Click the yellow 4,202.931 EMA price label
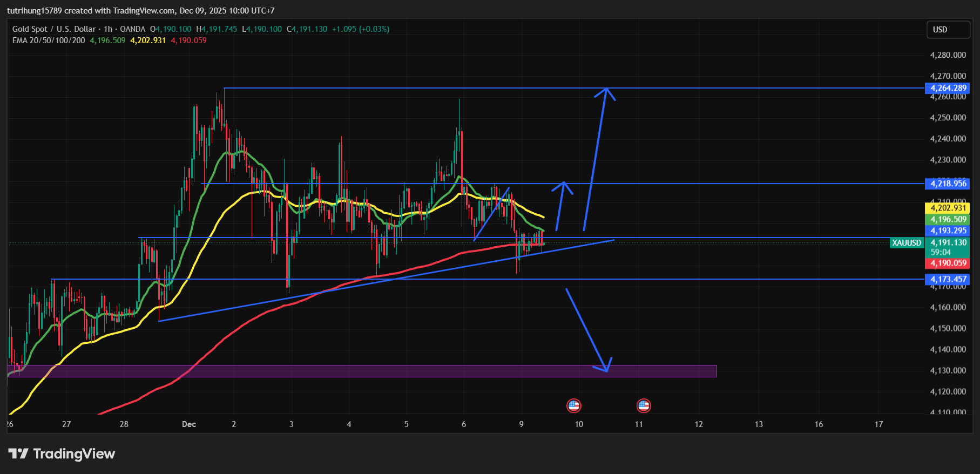This screenshot has width=980, height=474. click(948, 208)
